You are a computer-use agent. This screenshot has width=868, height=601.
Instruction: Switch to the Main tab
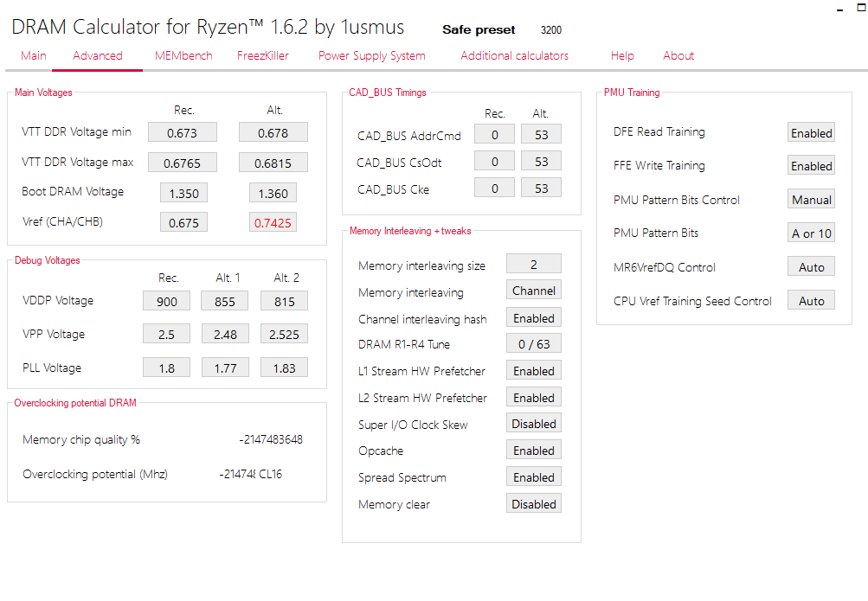(x=33, y=56)
